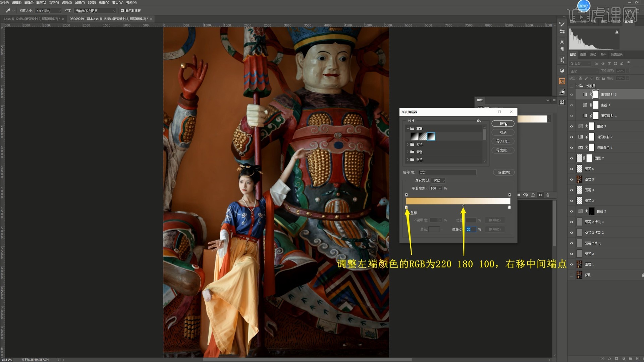Collapse the 观察层 layer group

click(x=577, y=86)
